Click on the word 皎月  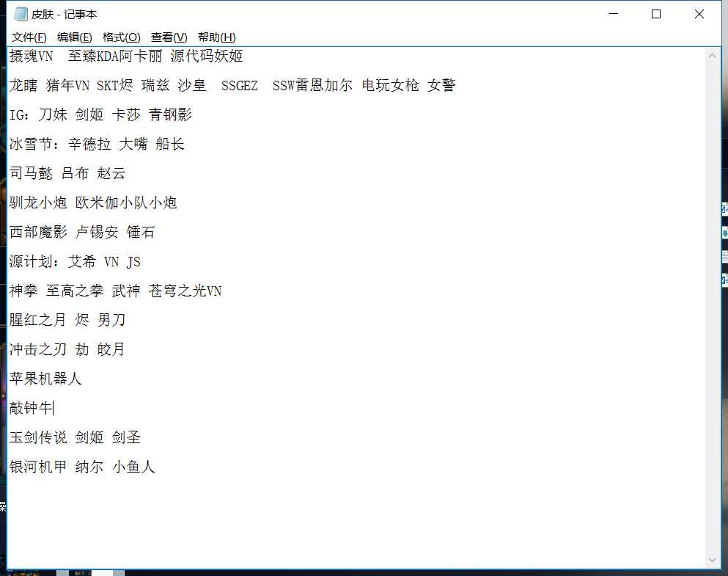(111, 349)
